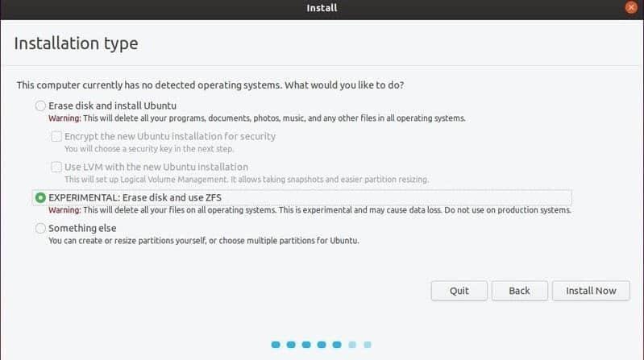Click the fourth progress step dot

322,345
